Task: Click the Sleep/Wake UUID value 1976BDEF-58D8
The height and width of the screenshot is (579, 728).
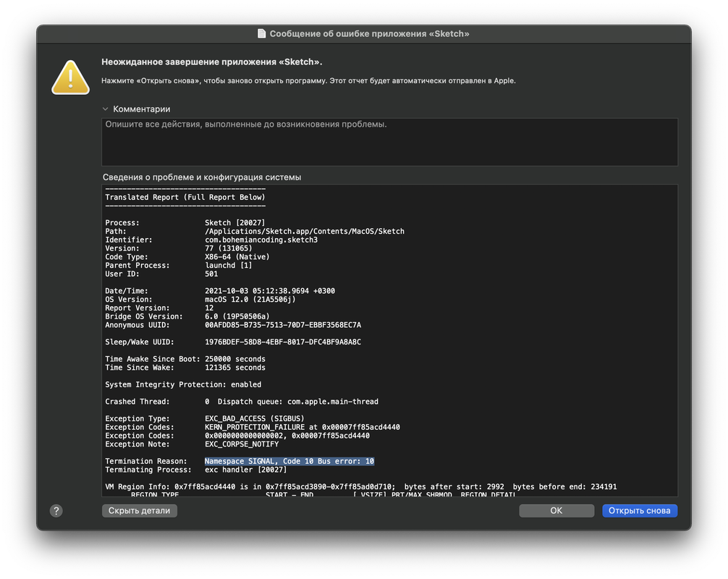Action: [283, 342]
